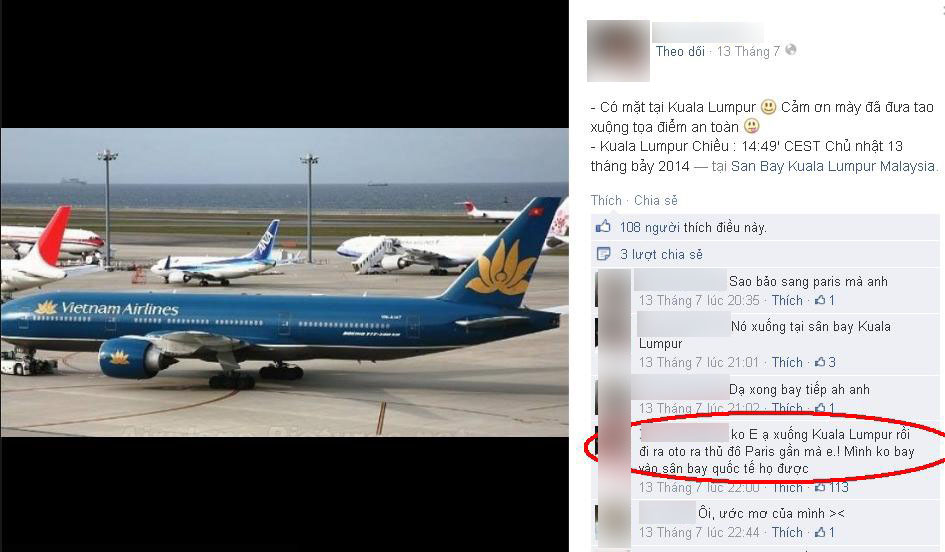Screen dimensions: 945x552
Task: Click the 13 Tháng 7 lúc 21:01 timestamp
Action: [699, 362]
